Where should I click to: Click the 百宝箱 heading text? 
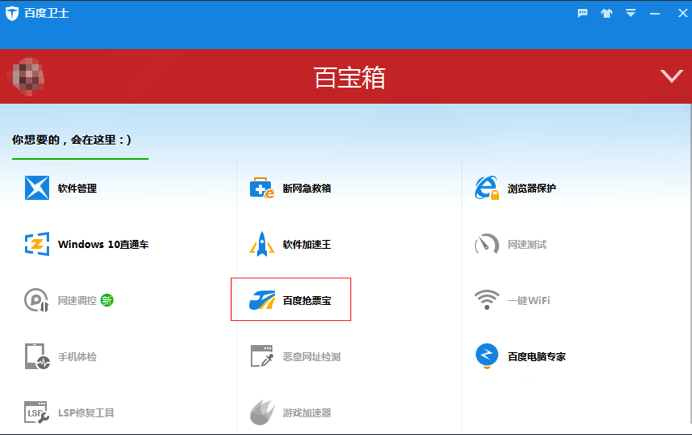tap(349, 77)
